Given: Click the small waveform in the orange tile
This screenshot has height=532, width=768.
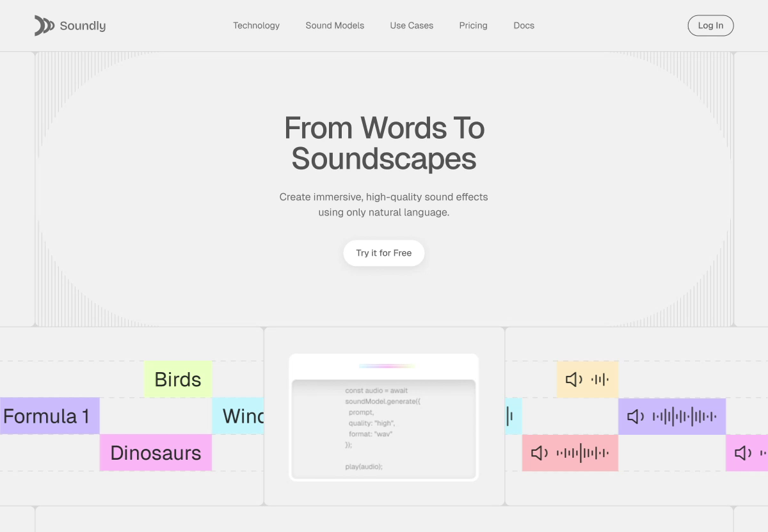Looking at the screenshot, I should [x=600, y=380].
